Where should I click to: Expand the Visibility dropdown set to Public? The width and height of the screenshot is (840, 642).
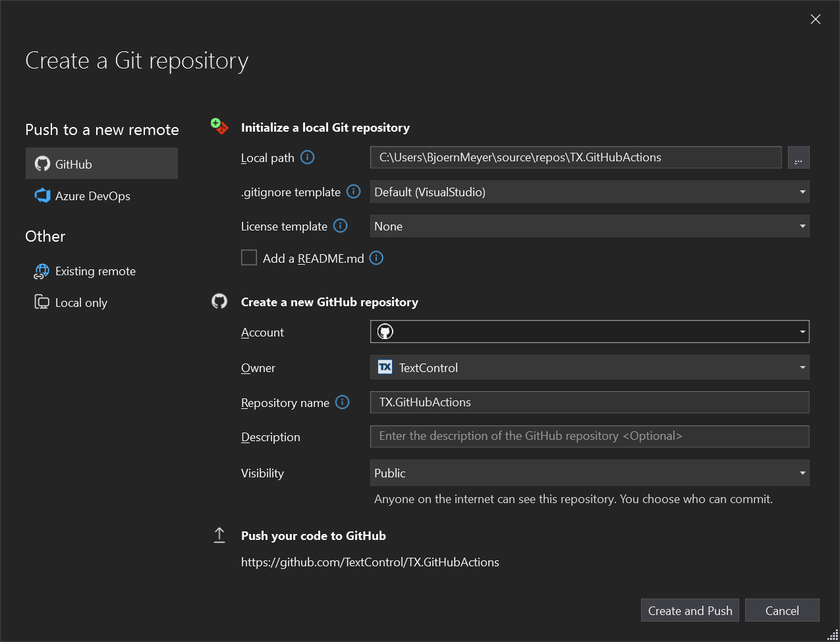[x=802, y=473]
